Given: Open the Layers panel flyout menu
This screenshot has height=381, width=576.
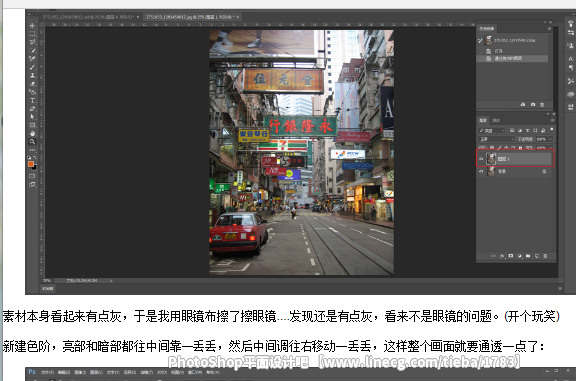Looking at the screenshot, I should pos(552,120).
